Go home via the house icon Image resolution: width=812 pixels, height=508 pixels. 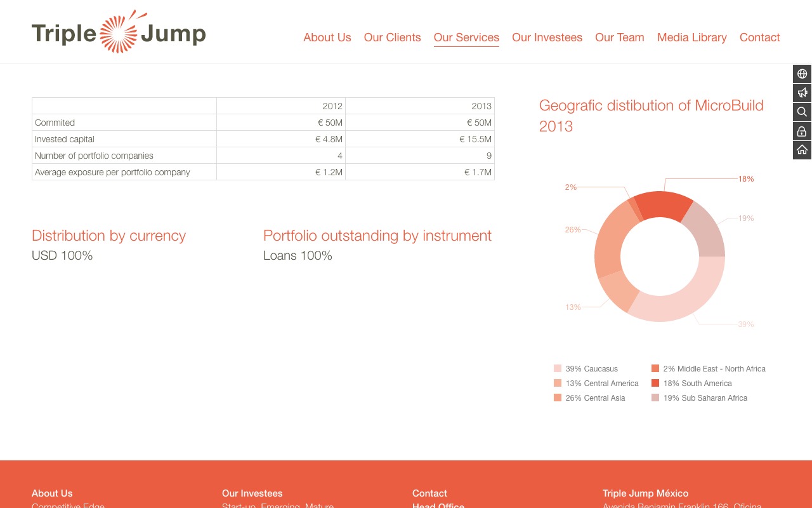[x=802, y=150]
